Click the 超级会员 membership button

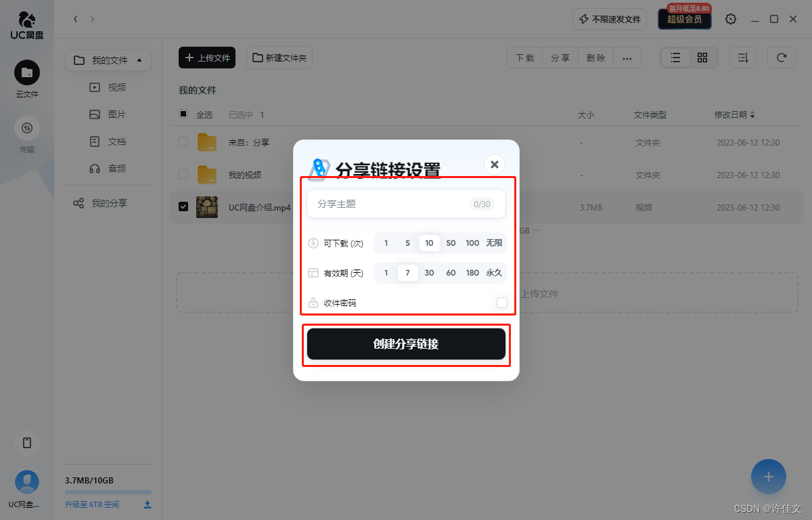point(684,19)
